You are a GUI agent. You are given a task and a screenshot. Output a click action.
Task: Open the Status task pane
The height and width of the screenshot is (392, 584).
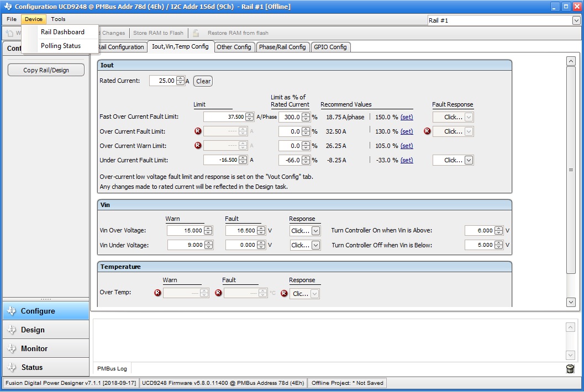[46, 367]
